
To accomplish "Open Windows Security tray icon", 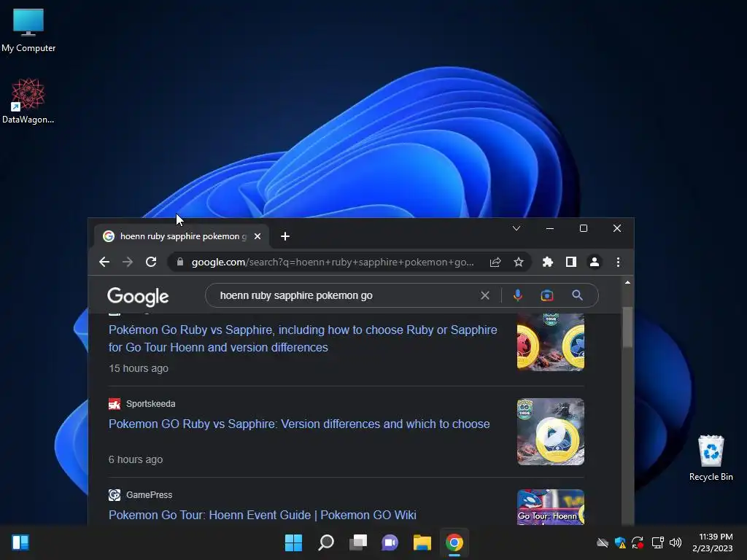I will (x=620, y=542).
